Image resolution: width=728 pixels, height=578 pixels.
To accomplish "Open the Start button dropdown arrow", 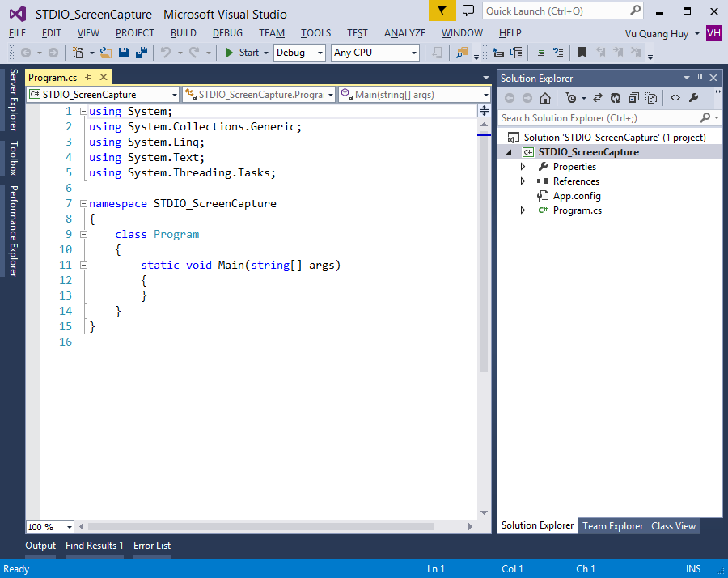I will [266, 53].
